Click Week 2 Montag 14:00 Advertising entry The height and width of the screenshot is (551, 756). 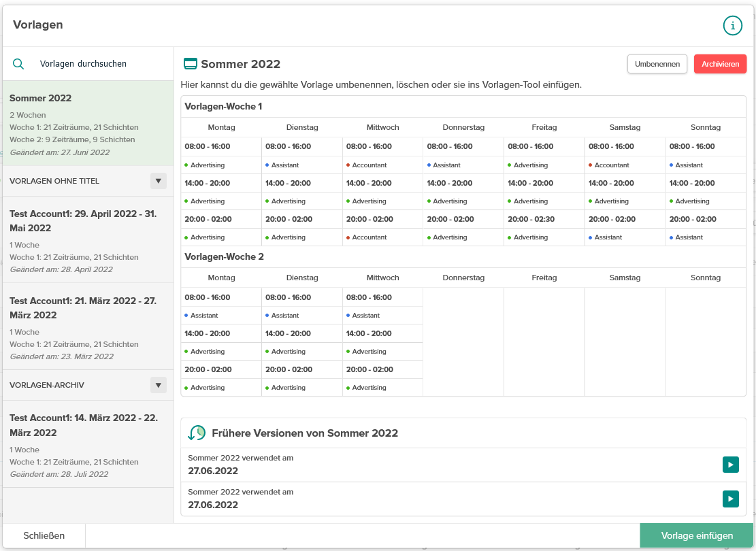(204, 352)
